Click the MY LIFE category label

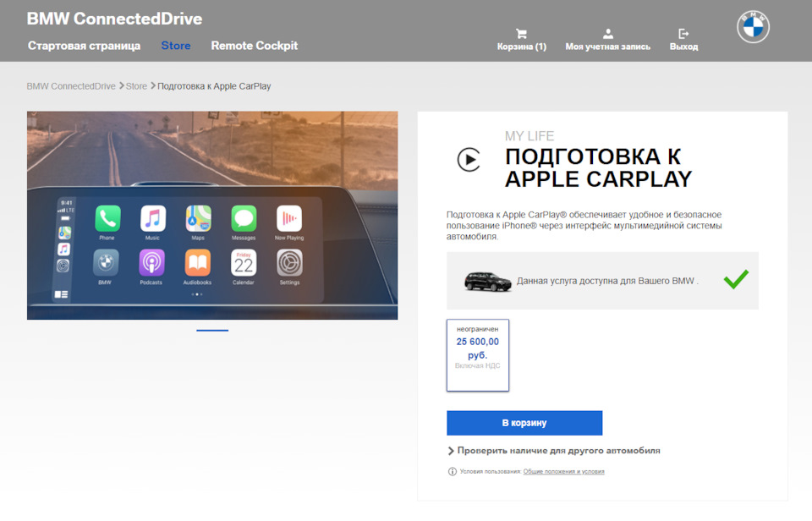(529, 136)
